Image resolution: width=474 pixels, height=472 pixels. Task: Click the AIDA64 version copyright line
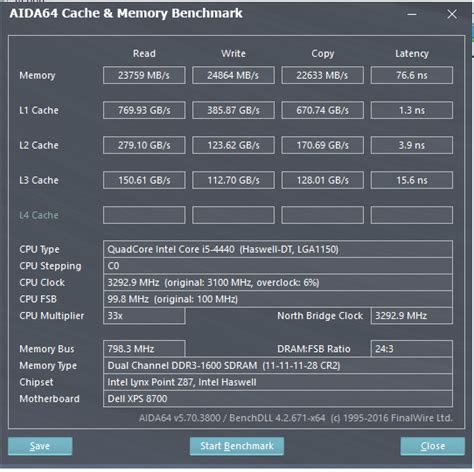(x=296, y=418)
